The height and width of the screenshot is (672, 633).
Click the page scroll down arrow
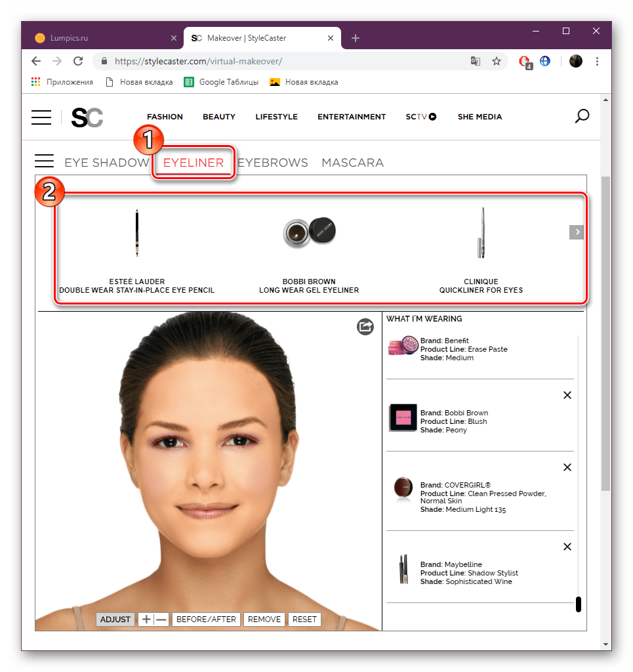coord(605,644)
